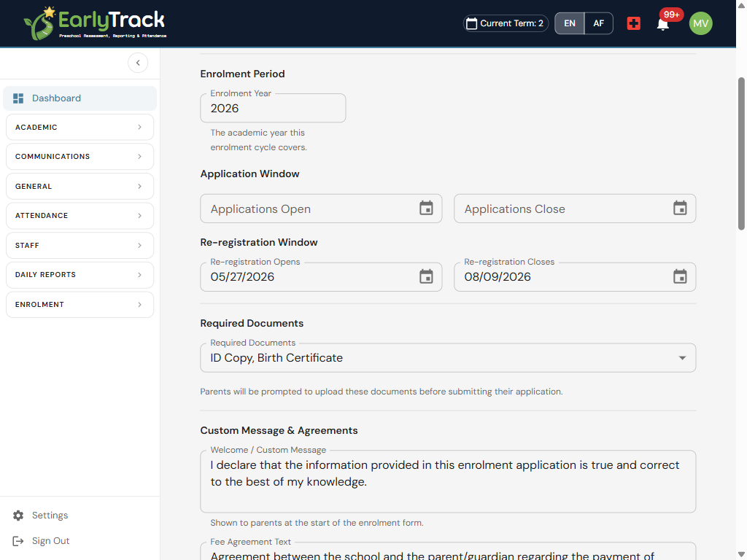The image size is (747, 560).
Task: Edit the Fee Agreement Text field
Action: coord(448,551)
